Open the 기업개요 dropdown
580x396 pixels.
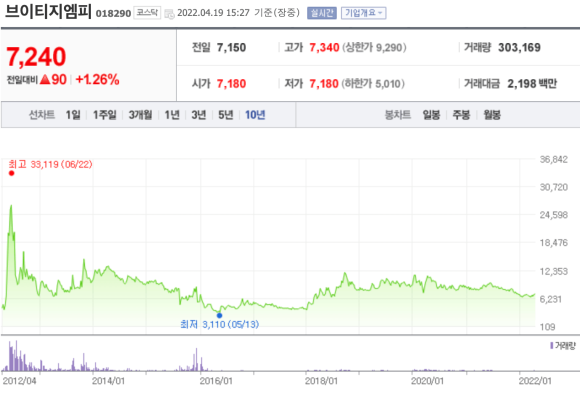coord(364,13)
